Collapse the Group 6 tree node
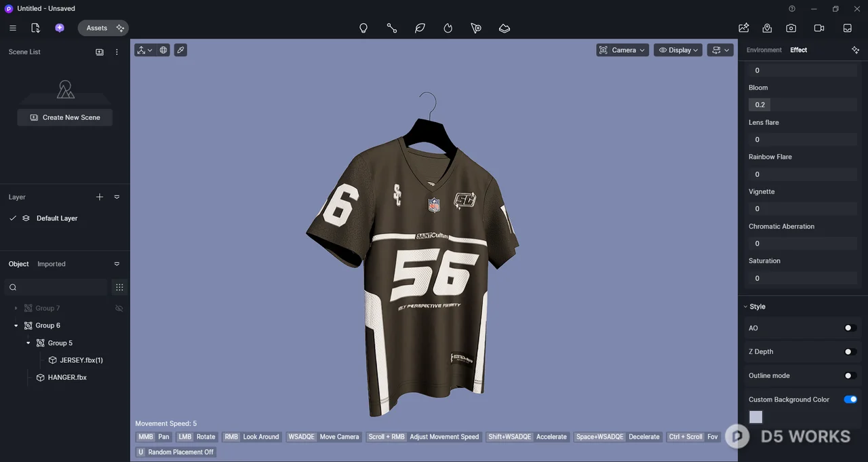 click(16, 326)
